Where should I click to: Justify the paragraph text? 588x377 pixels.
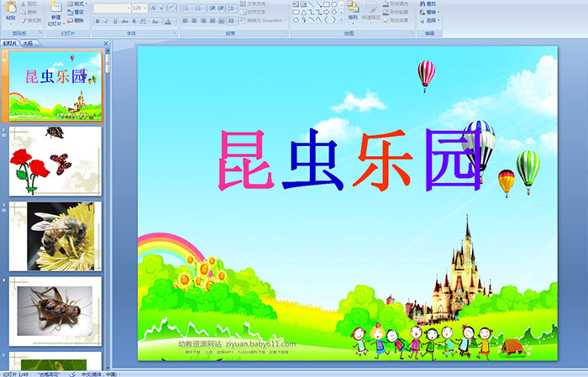(x=213, y=21)
